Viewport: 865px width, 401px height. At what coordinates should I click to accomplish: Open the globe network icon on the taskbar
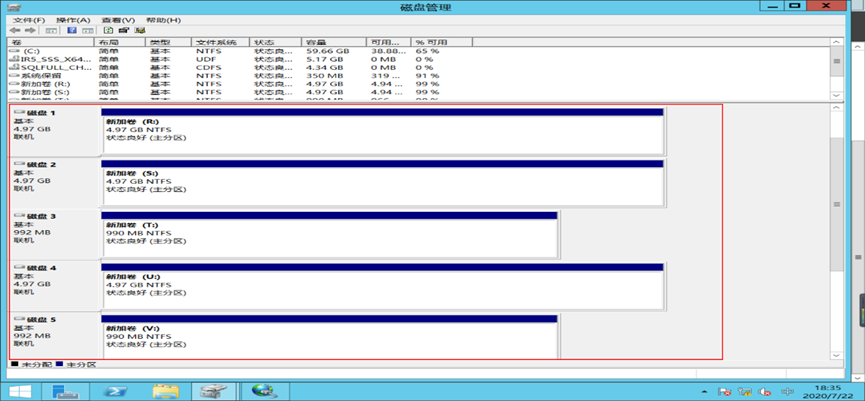click(x=263, y=391)
